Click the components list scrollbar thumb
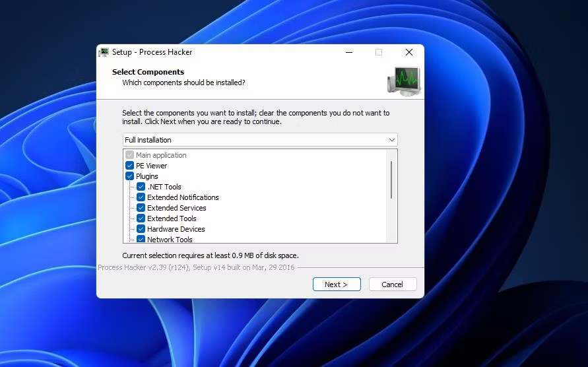Image resolution: width=588 pixels, height=367 pixels. [391, 180]
